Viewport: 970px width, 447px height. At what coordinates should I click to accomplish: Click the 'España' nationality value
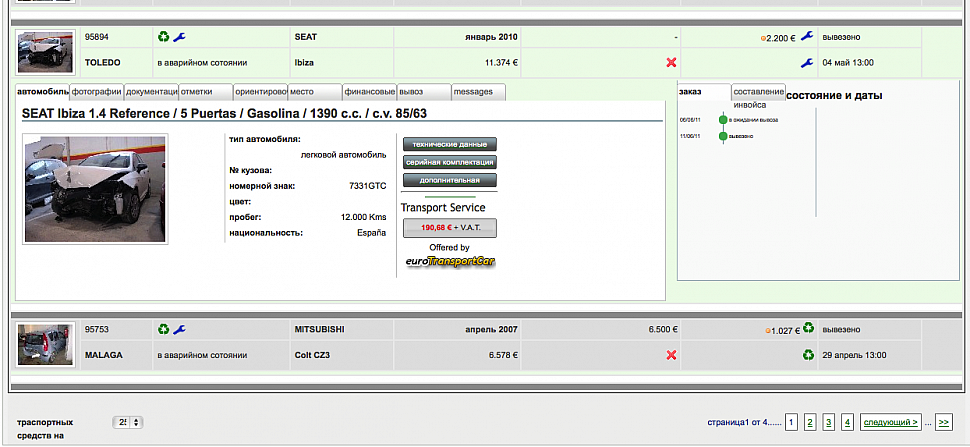coord(372,233)
